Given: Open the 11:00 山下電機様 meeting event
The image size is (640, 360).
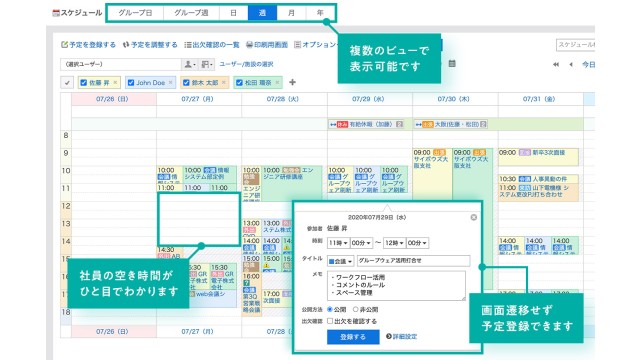Looking at the screenshot, I should tap(538, 192).
